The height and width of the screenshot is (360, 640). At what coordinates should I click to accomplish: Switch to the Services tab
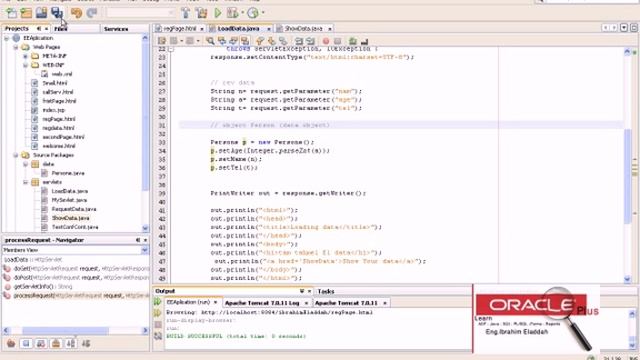[116, 29]
